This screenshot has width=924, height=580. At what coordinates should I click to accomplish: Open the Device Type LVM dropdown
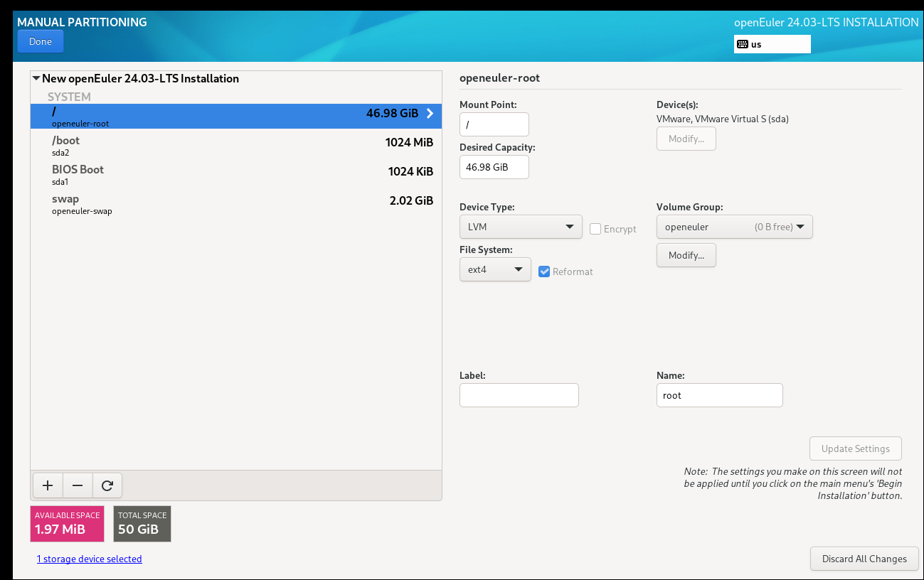pyautogui.click(x=521, y=227)
